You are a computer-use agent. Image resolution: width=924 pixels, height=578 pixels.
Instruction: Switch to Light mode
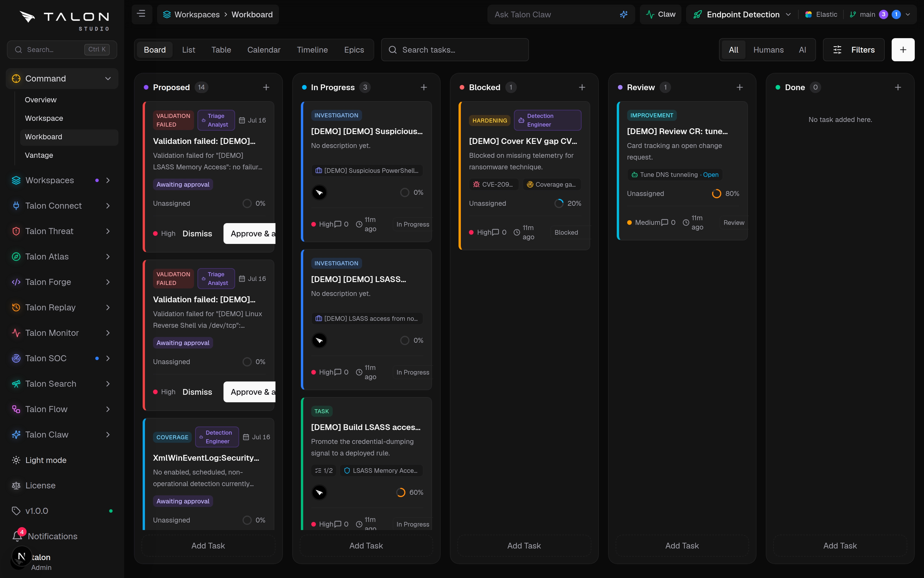click(46, 460)
